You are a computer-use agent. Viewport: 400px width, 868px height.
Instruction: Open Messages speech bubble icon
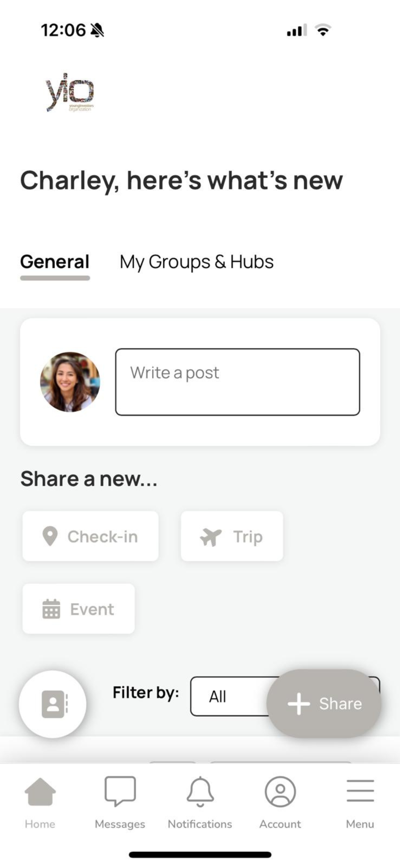tap(120, 791)
